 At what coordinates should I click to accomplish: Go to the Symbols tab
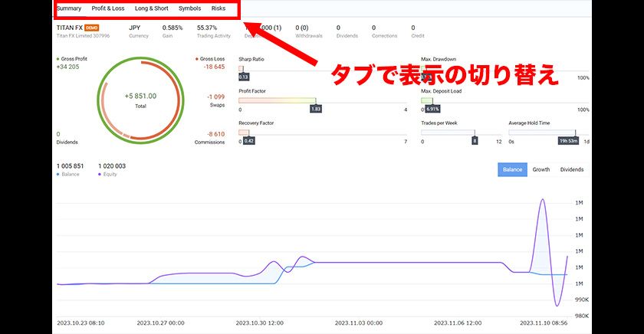tap(190, 8)
